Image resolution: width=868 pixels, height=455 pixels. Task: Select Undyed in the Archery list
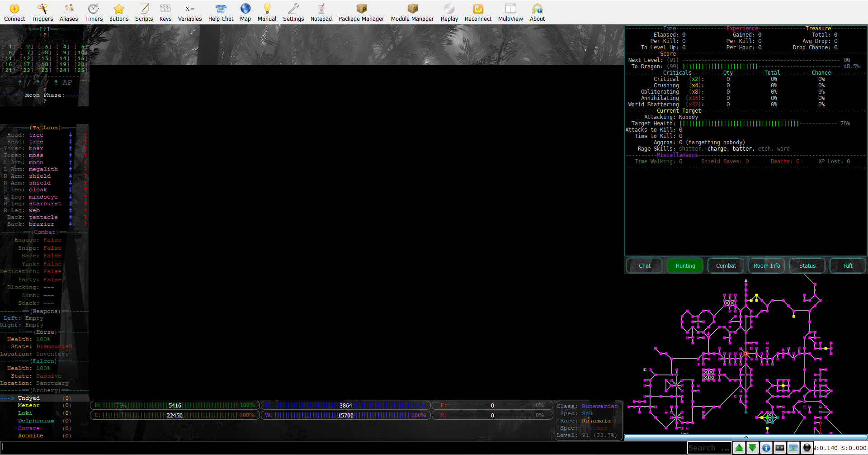(29, 398)
